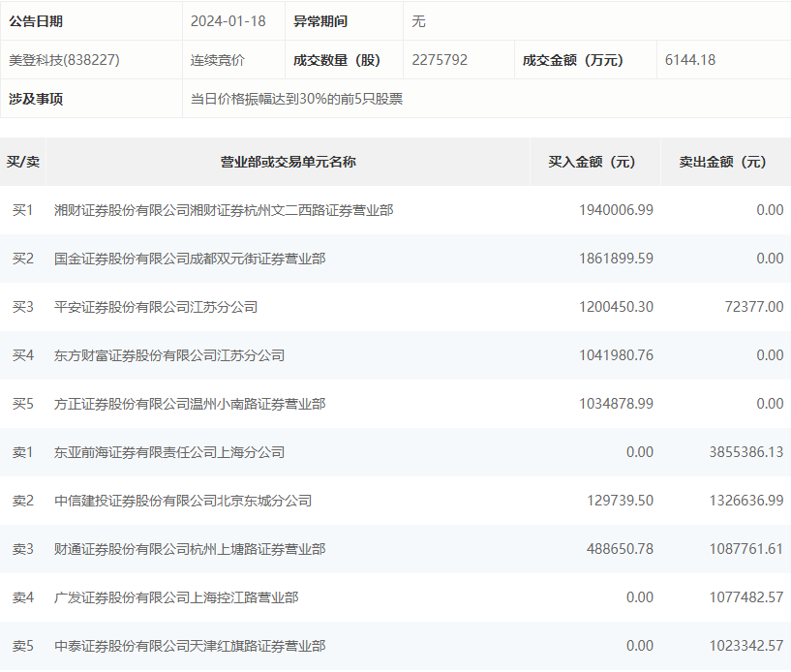Open 财通证券杭州上塘路证券营业部 entry
791x672 pixels.
190,549
